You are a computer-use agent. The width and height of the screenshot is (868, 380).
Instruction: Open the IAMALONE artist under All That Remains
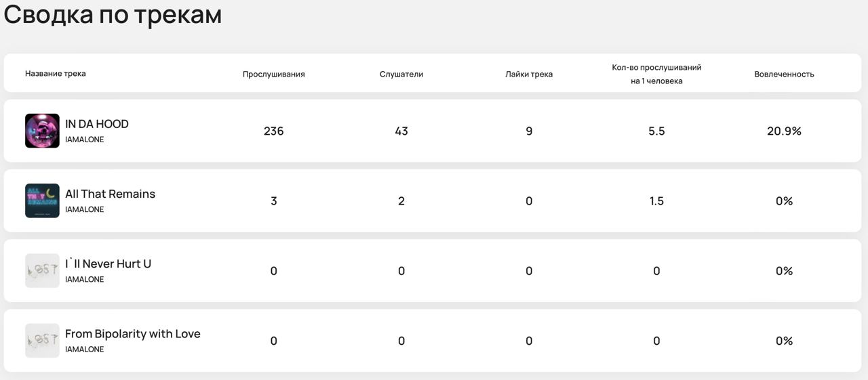85,209
